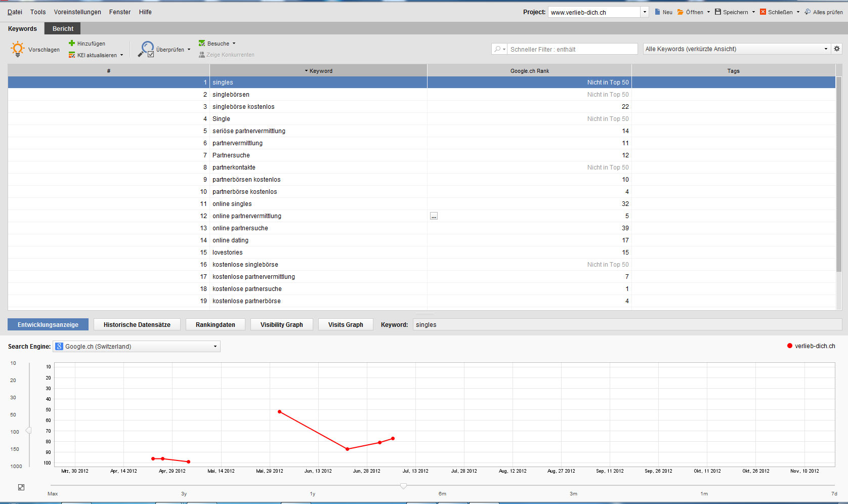Viewport: 848px width, 504px height.
Task: Open the Fenster menu
Action: click(x=120, y=12)
